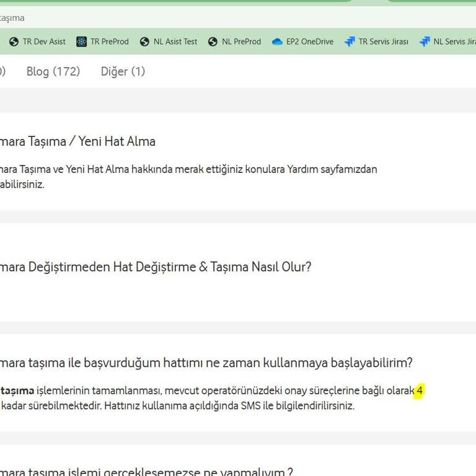
Task: Switch to the Blog (172) tab
Action: (x=53, y=72)
